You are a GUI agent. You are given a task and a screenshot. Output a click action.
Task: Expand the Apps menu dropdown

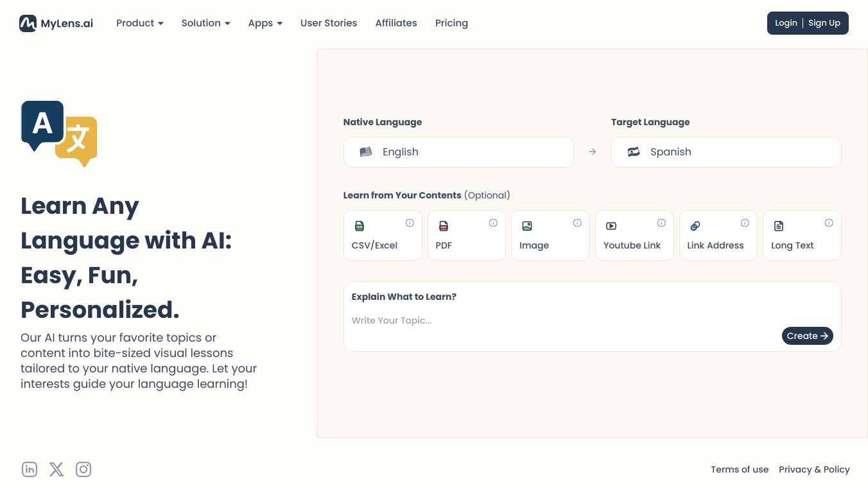pyautogui.click(x=265, y=23)
